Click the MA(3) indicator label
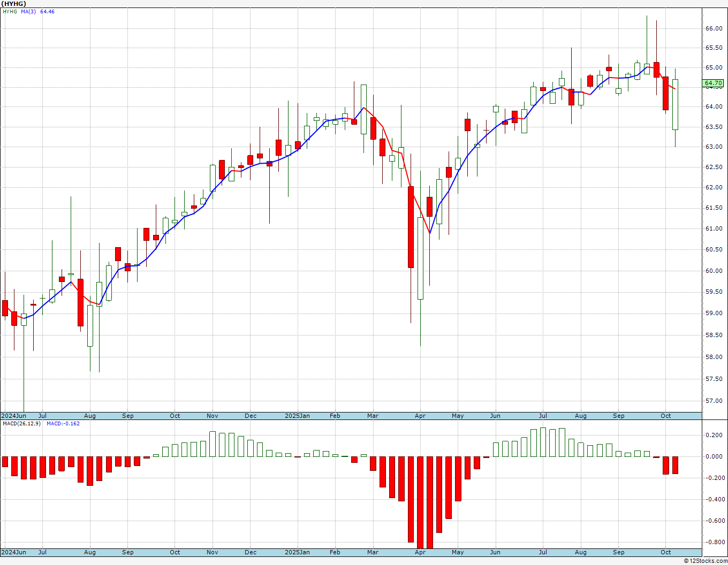728x565 pixels. [x=29, y=12]
